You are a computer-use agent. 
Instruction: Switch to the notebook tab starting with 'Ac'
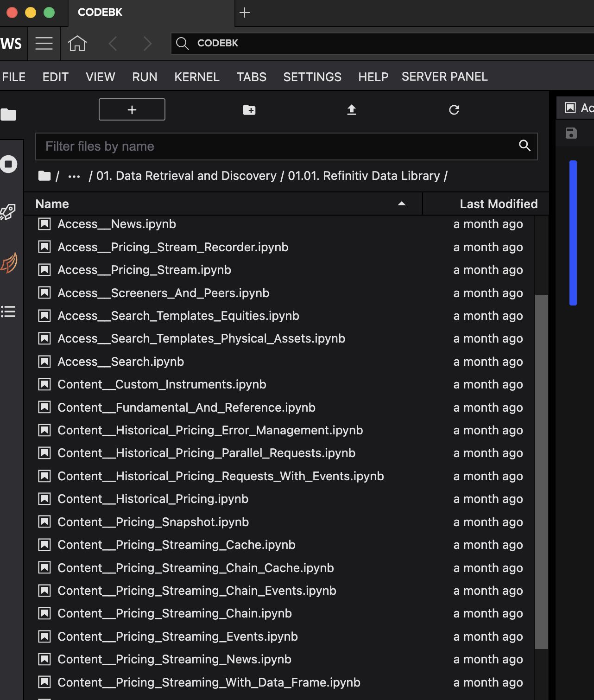pyautogui.click(x=575, y=108)
